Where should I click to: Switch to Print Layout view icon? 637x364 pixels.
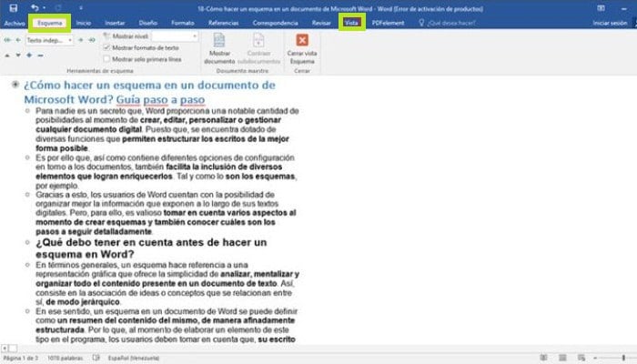point(562,358)
